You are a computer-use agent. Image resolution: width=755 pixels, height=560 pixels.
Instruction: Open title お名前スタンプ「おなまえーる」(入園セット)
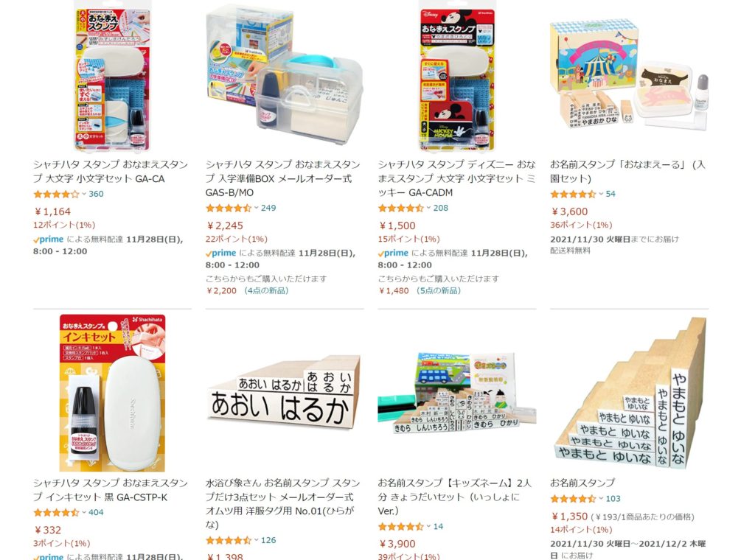(627, 171)
